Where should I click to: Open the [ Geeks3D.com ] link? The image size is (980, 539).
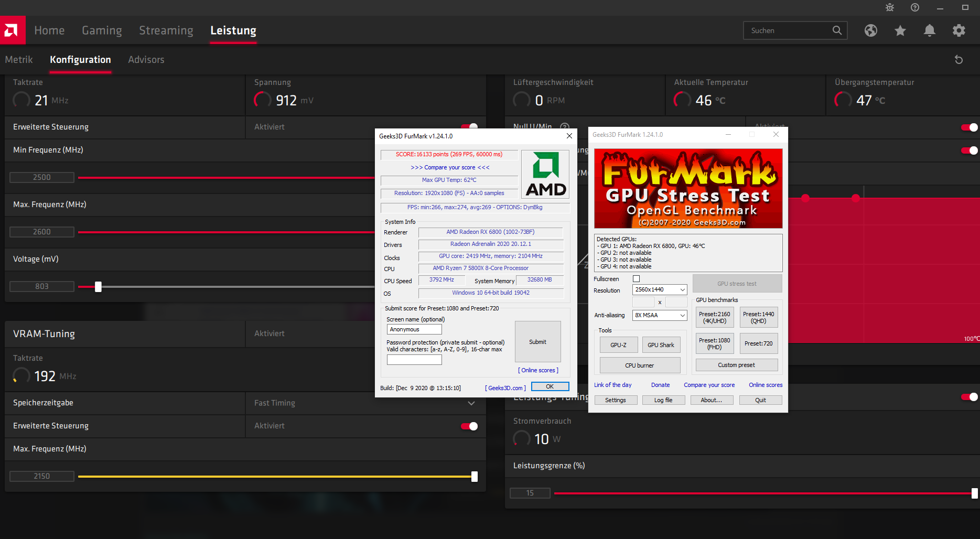(x=505, y=388)
